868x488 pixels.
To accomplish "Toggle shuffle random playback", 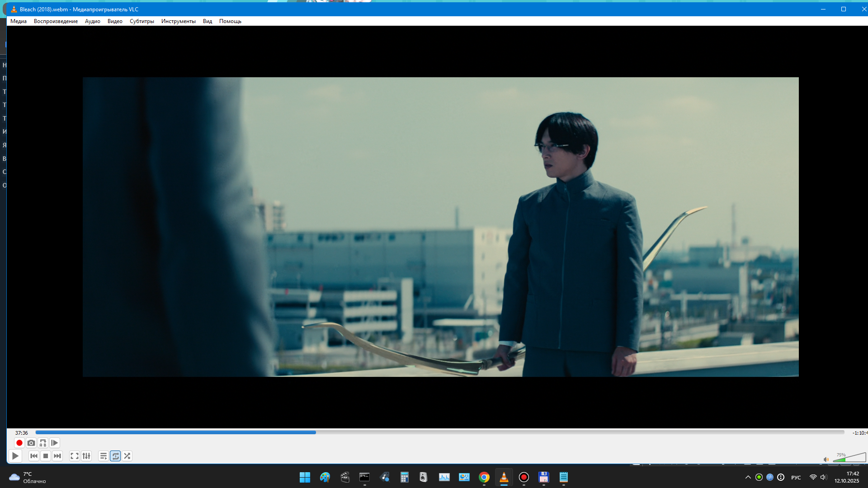I will click(x=127, y=456).
